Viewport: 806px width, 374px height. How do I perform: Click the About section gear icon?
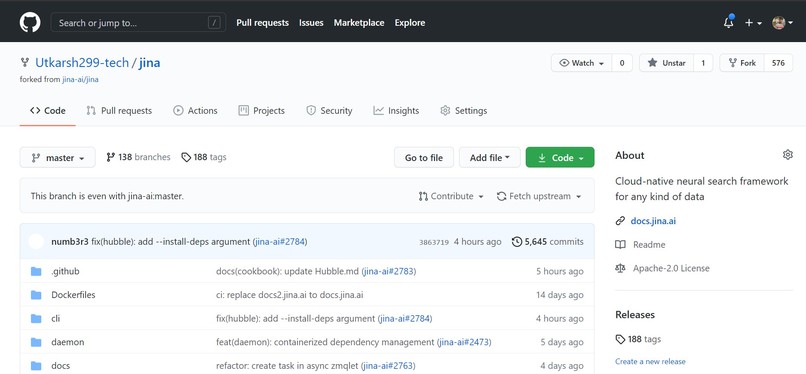(787, 155)
